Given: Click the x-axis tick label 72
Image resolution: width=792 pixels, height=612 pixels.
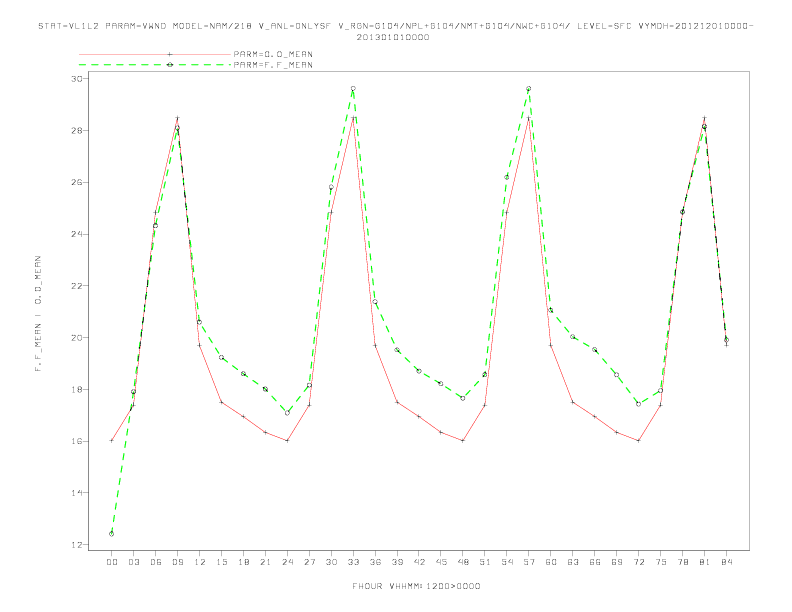Looking at the screenshot, I should point(638,562).
